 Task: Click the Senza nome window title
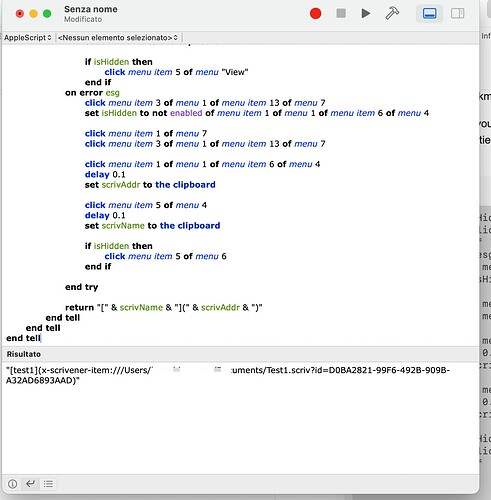(91, 9)
